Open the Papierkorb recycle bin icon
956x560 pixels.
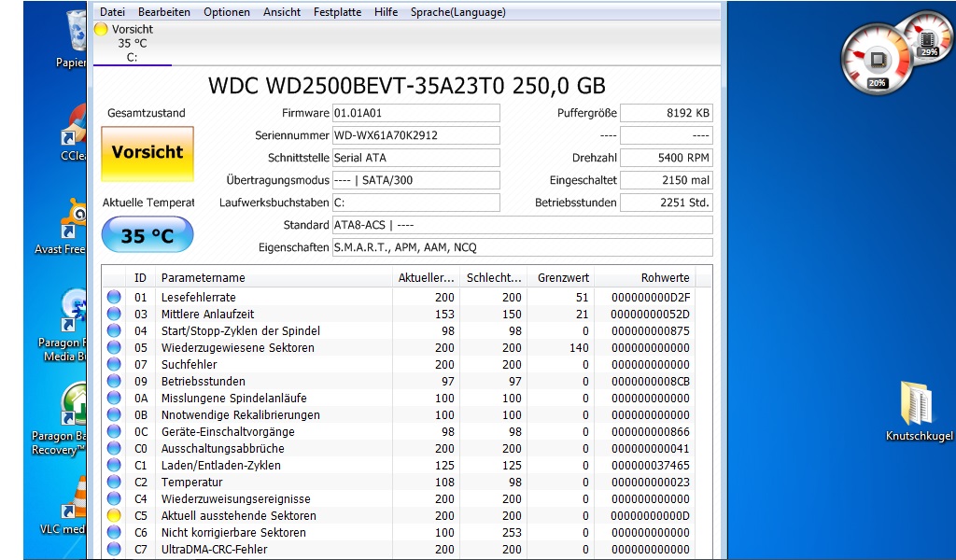pos(73,37)
